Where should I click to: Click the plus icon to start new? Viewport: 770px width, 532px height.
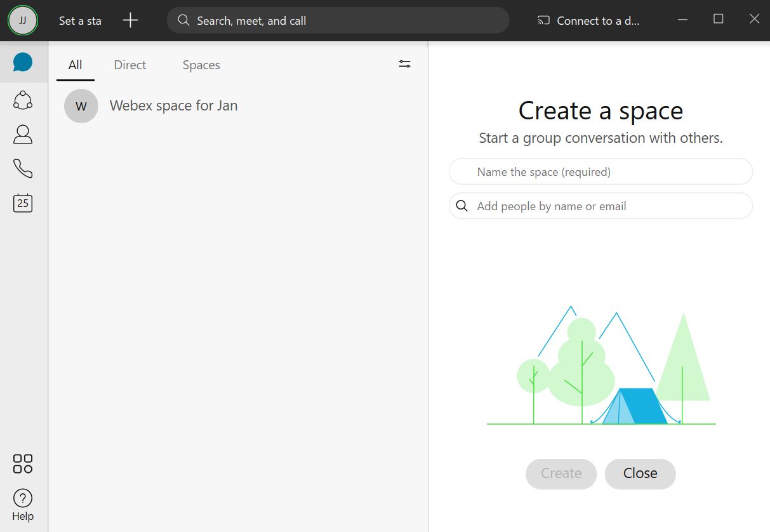[x=130, y=20]
